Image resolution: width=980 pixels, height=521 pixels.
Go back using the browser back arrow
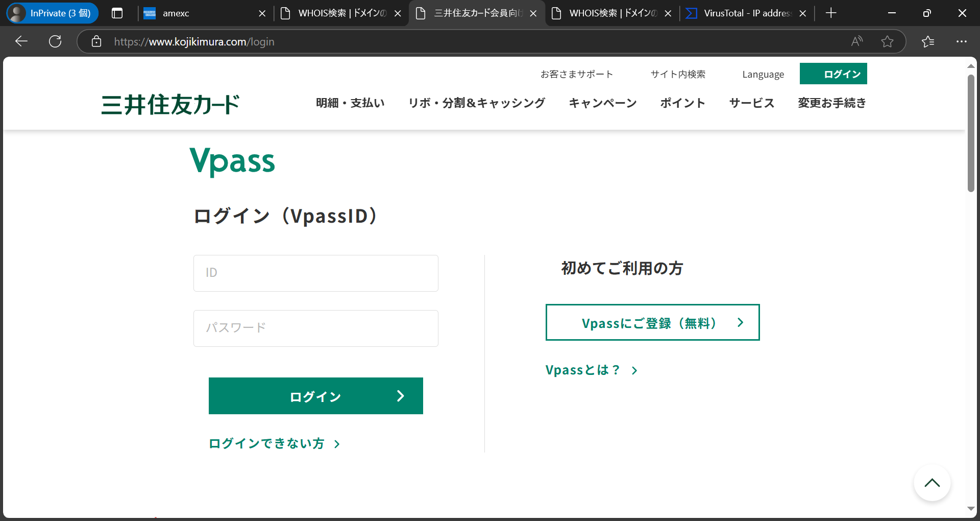[x=21, y=41]
